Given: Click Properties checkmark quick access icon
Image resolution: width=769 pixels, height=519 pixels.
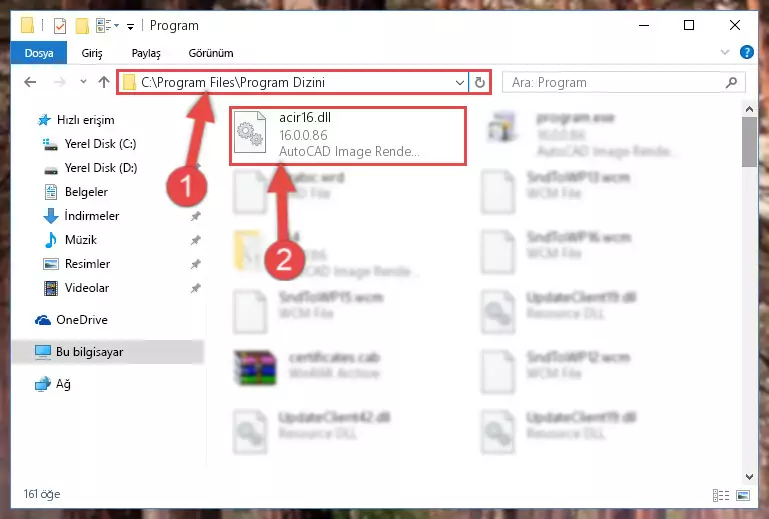Looking at the screenshot, I should (59, 26).
